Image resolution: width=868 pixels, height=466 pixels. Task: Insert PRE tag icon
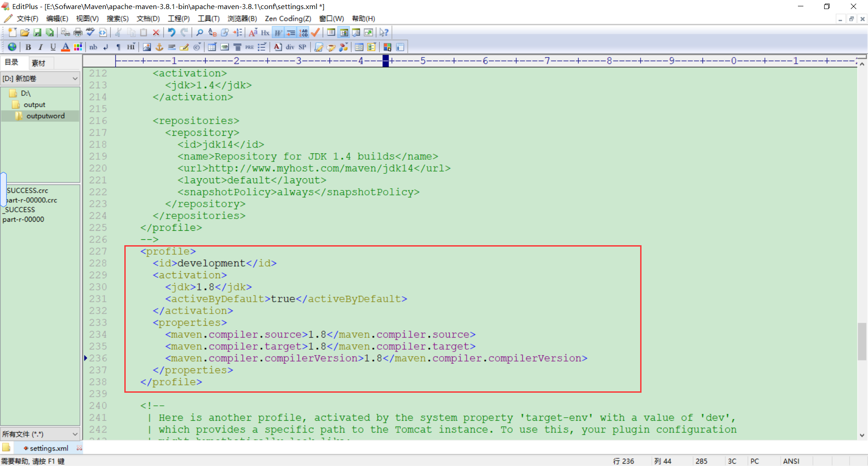[x=250, y=47]
